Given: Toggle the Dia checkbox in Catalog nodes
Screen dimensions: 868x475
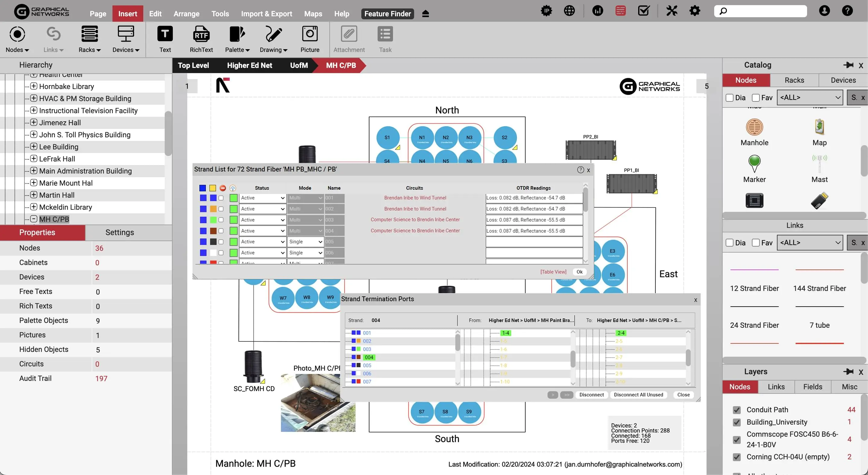Looking at the screenshot, I should (x=730, y=98).
